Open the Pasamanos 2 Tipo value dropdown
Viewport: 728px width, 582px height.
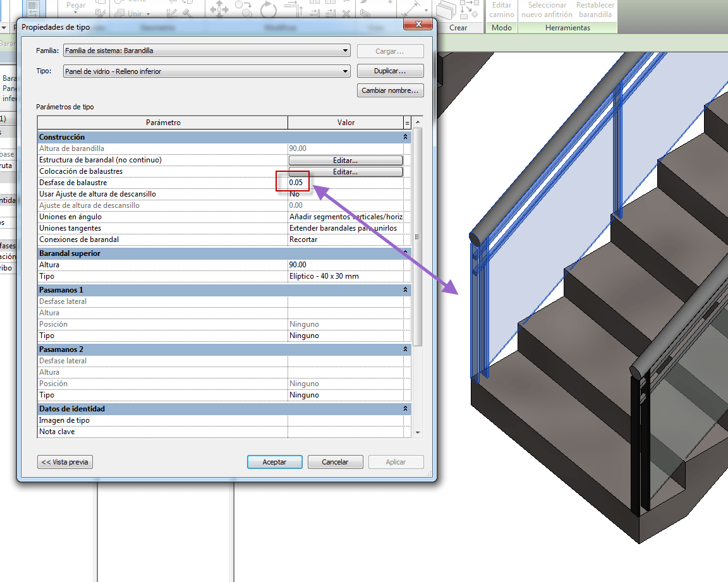[x=346, y=395]
